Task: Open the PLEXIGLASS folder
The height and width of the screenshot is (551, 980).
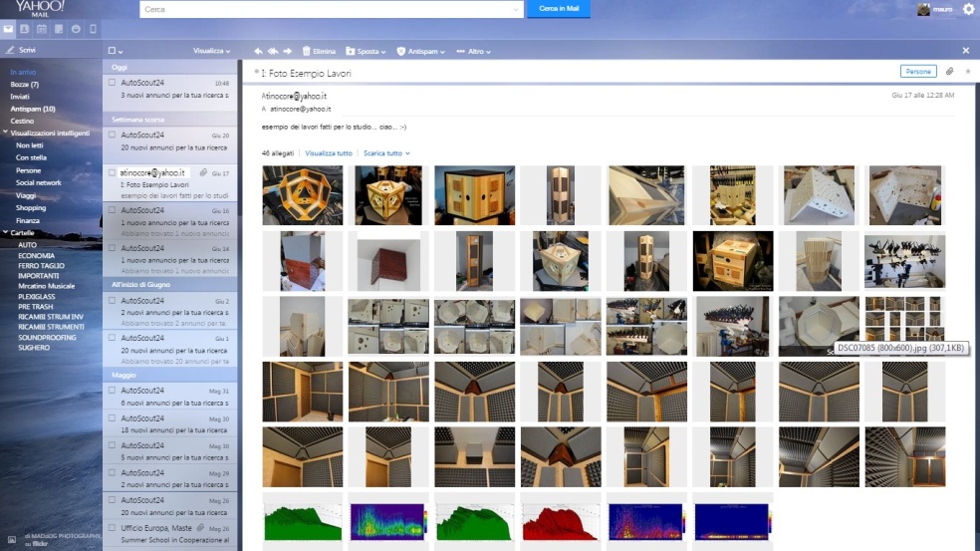Action: (36, 297)
